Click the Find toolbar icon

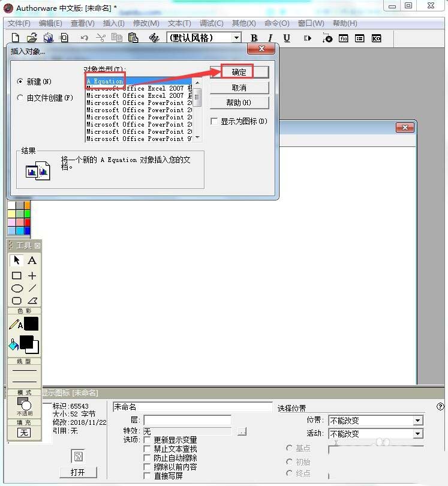[154, 38]
